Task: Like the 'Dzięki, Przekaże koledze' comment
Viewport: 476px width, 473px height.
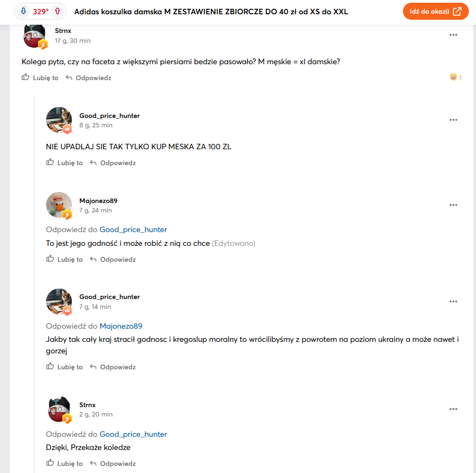Action: (x=64, y=464)
